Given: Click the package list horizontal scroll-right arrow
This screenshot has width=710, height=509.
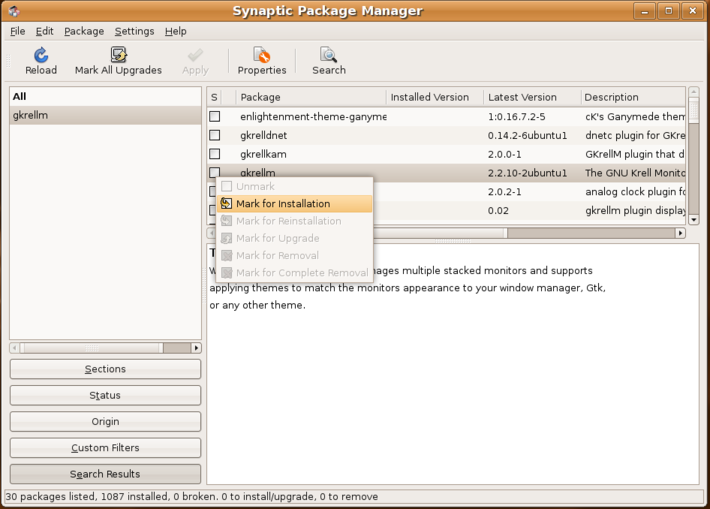Looking at the screenshot, I should pyautogui.click(x=680, y=233).
